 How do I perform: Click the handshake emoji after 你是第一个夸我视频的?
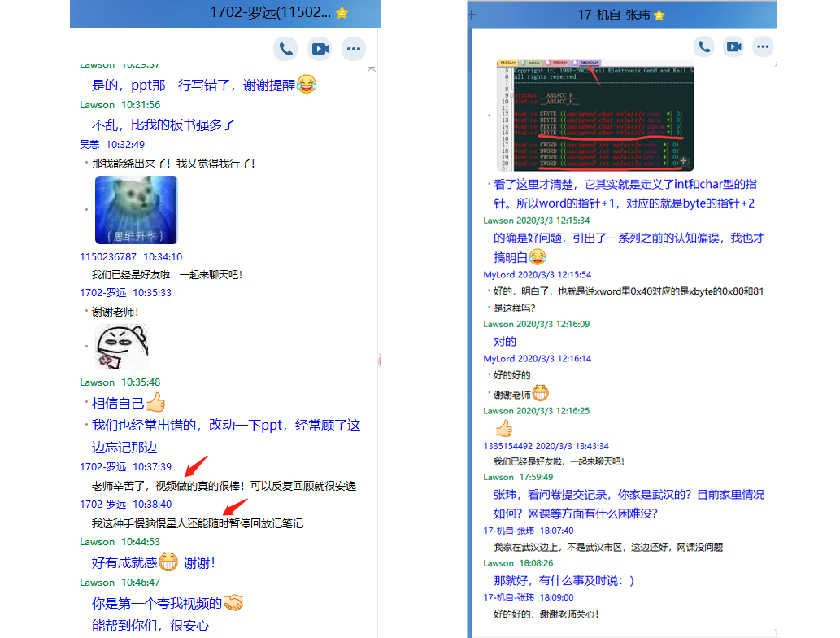point(233,603)
